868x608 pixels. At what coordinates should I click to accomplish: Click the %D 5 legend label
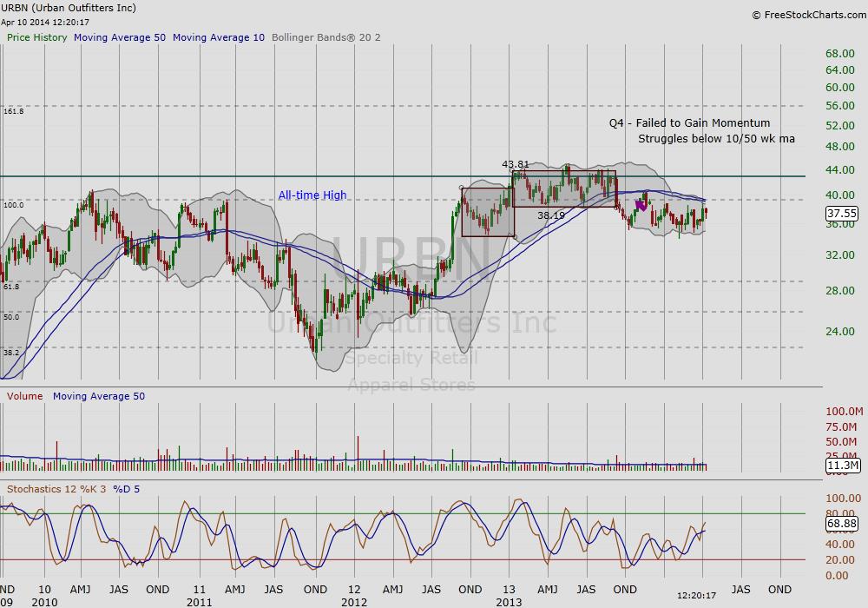(x=127, y=489)
